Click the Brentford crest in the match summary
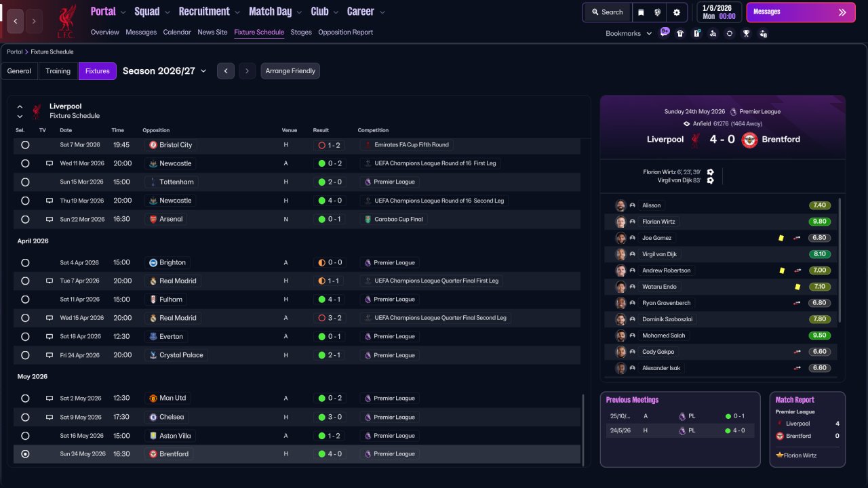Screen dimensions: 868x488 click(749, 140)
